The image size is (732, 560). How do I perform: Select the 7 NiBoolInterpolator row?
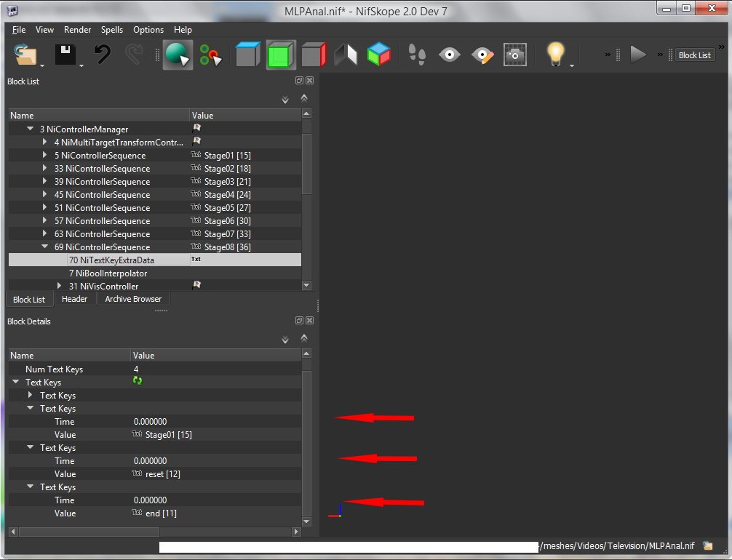tap(108, 273)
